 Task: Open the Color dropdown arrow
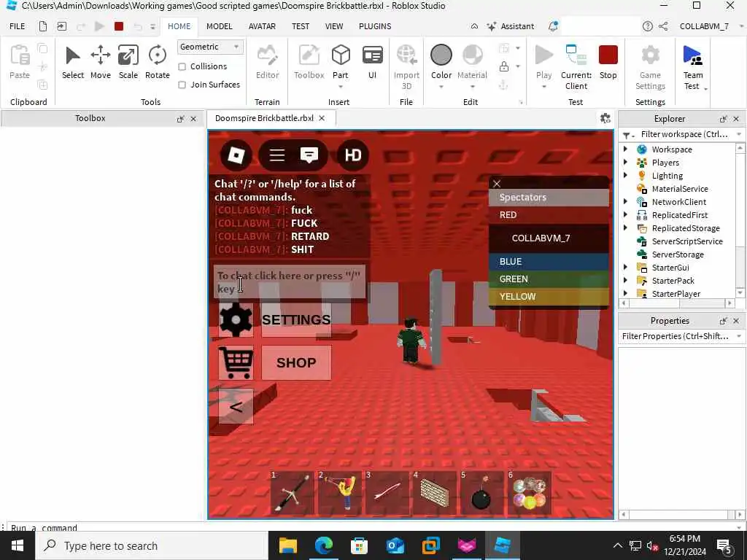[441, 87]
